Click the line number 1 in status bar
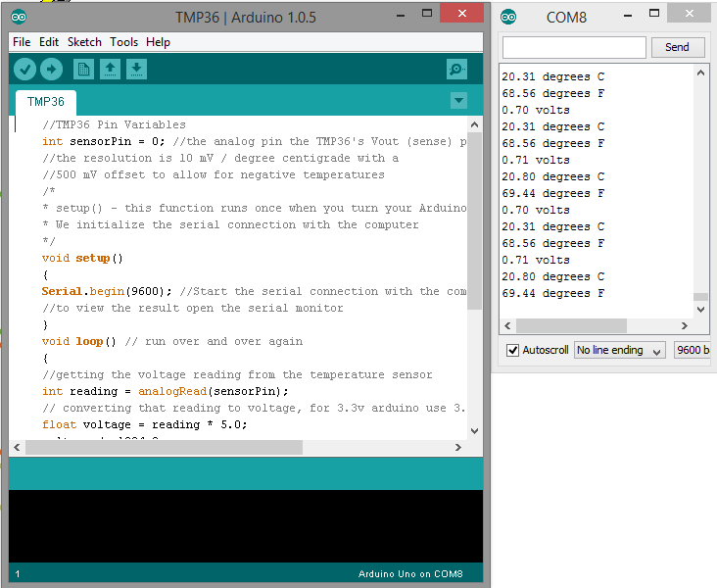Screen dimensions: 717x588 click(18, 574)
